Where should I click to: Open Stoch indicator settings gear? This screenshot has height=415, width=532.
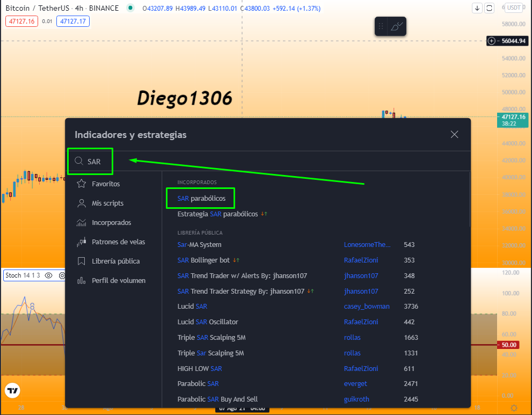click(x=62, y=275)
